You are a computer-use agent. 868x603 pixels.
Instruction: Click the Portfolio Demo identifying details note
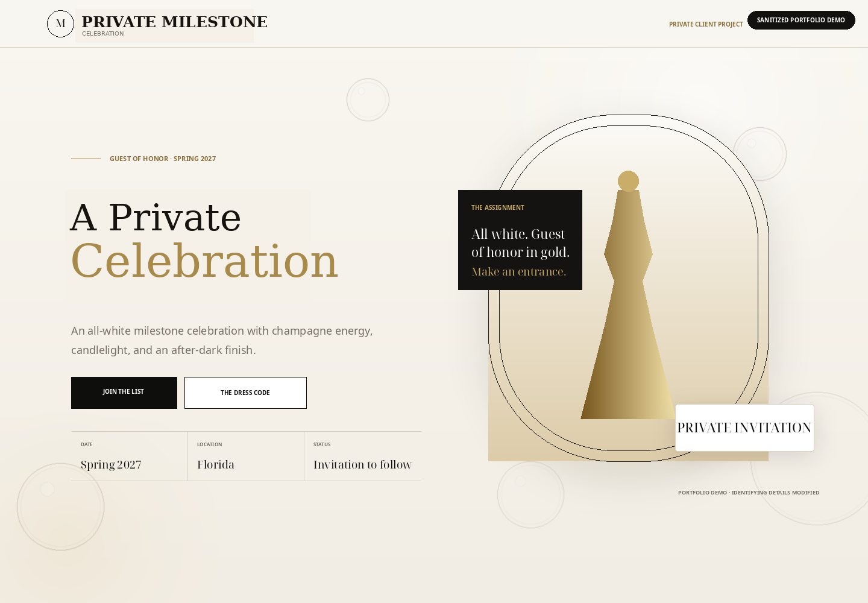point(749,493)
